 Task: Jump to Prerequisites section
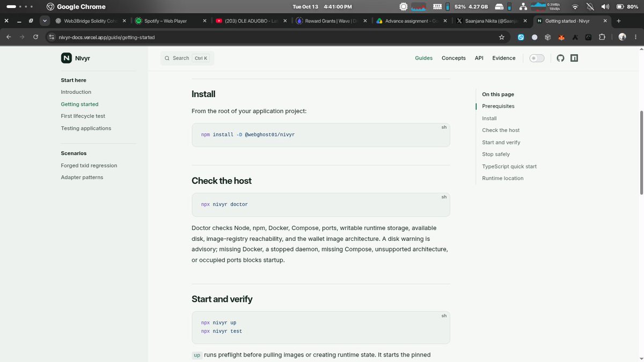(498, 106)
